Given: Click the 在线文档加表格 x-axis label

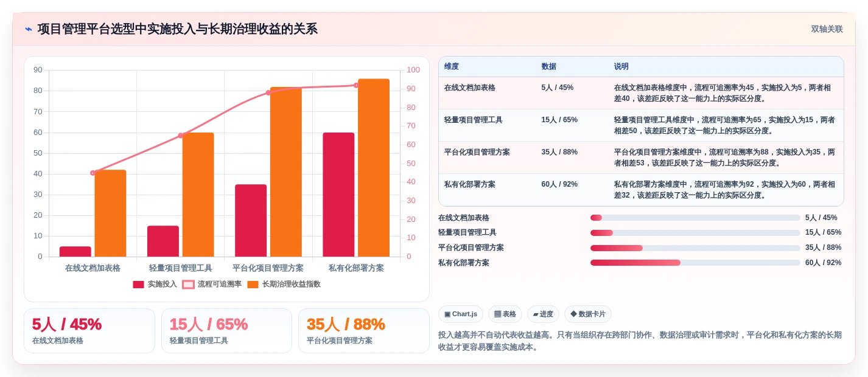Looking at the screenshot, I should pos(93,268).
